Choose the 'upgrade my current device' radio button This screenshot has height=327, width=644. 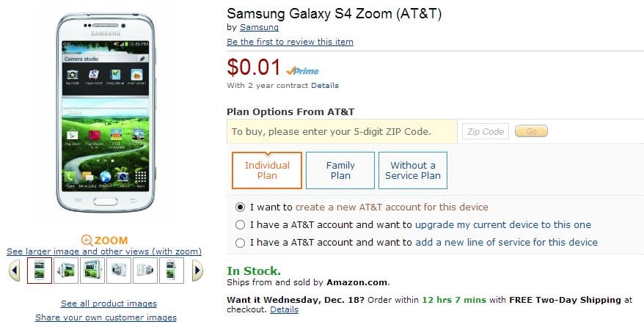tap(241, 225)
